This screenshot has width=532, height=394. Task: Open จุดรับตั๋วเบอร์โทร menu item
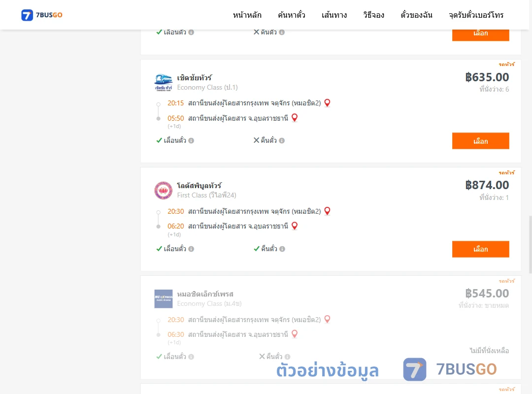pyautogui.click(x=476, y=15)
